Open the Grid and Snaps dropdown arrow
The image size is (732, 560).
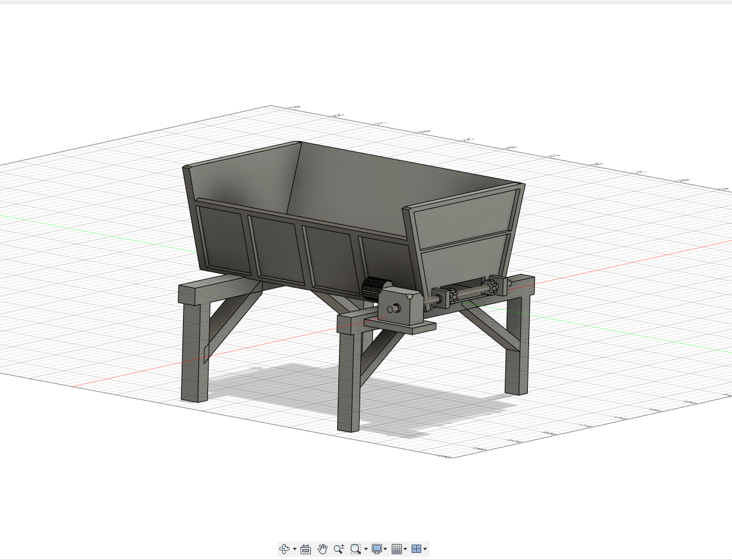[405, 549]
